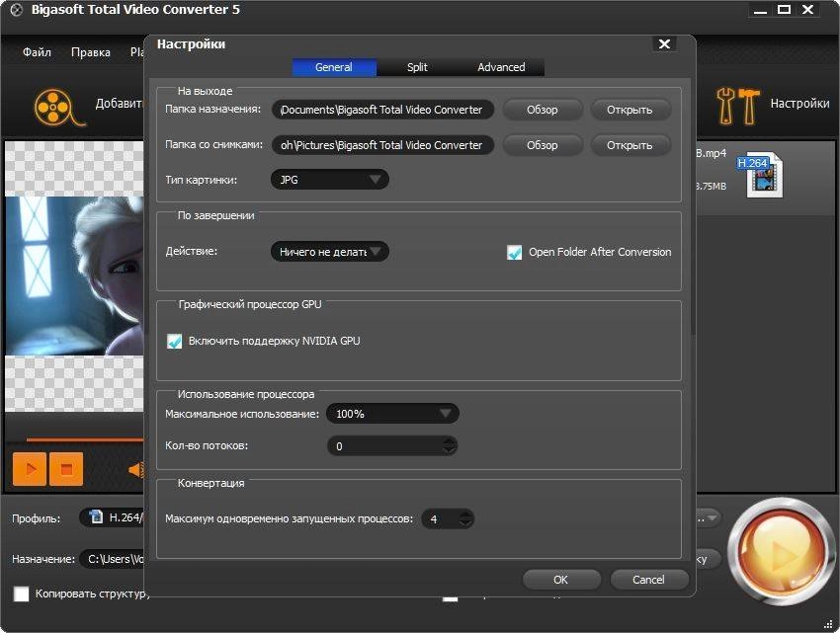840x633 pixels.
Task: Confirm the settings with OK
Action: (x=561, y=580)
